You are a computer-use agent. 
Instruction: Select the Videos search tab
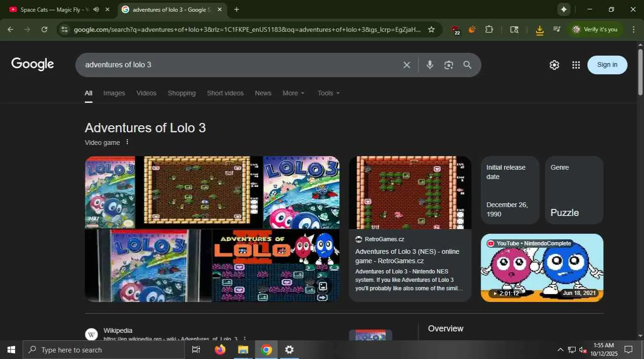[146, 93]
